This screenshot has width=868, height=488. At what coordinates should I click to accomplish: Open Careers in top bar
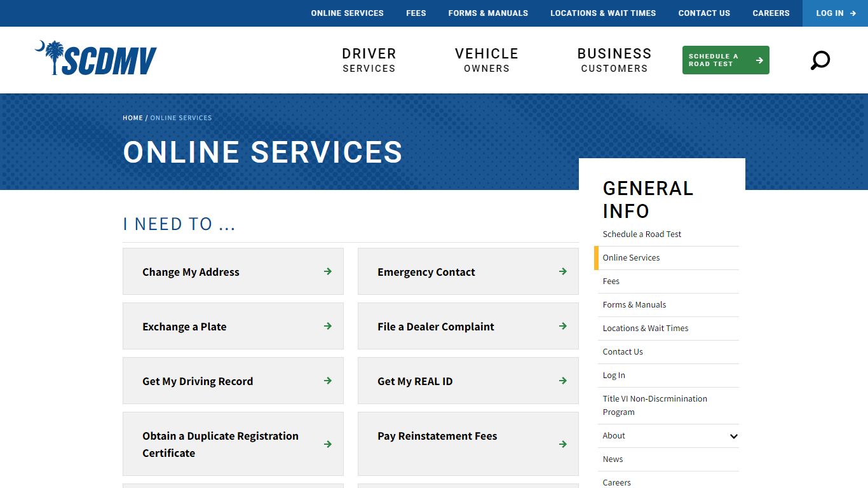pos(771,13)
